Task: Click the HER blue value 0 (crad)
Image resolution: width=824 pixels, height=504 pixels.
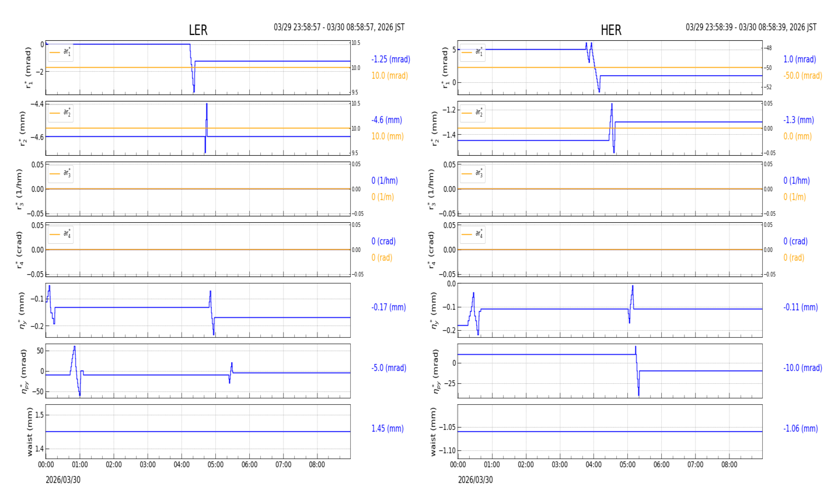Action: (795, 242)
